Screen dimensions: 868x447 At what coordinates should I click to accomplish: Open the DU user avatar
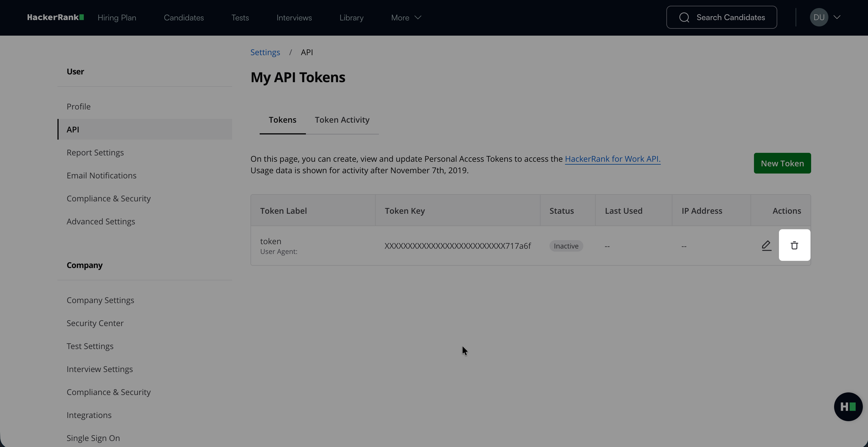819,17
